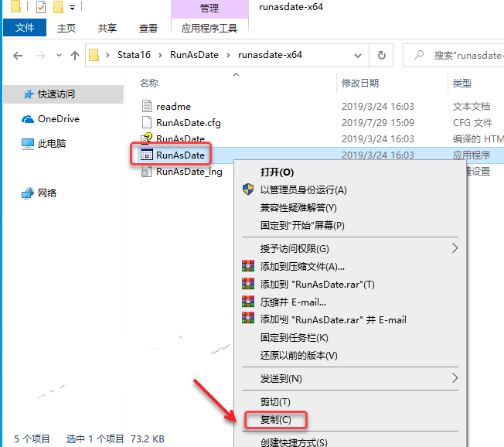This screenshot has height=447, width=504.
Task: Choose 还原以前的版本(V) menu entry
Action: click(x=298, y=356)
